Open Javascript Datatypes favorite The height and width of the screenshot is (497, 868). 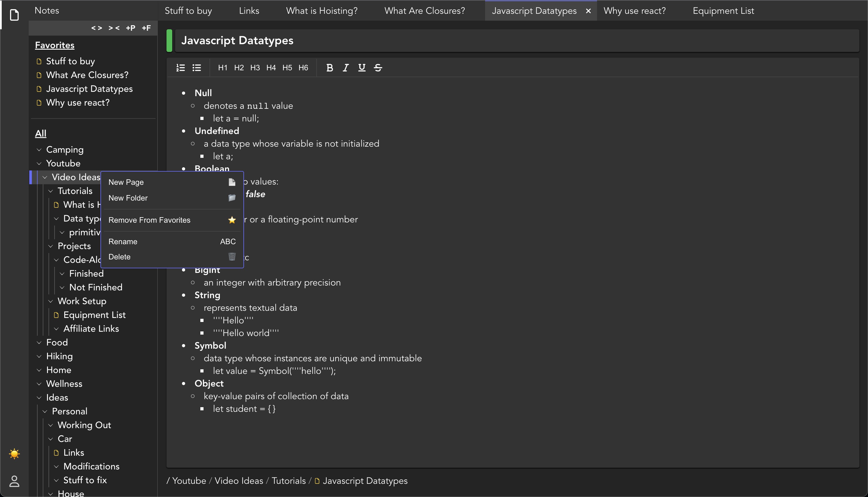89,89
